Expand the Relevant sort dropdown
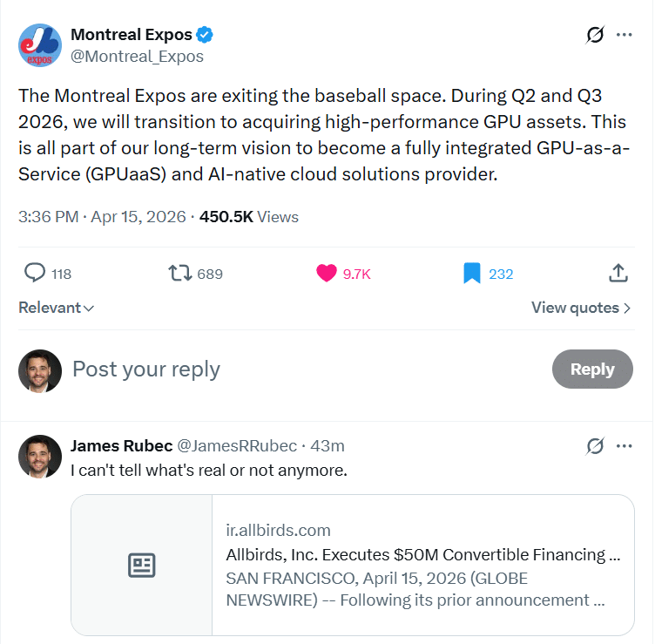655x644 pixels. (57, 308)
